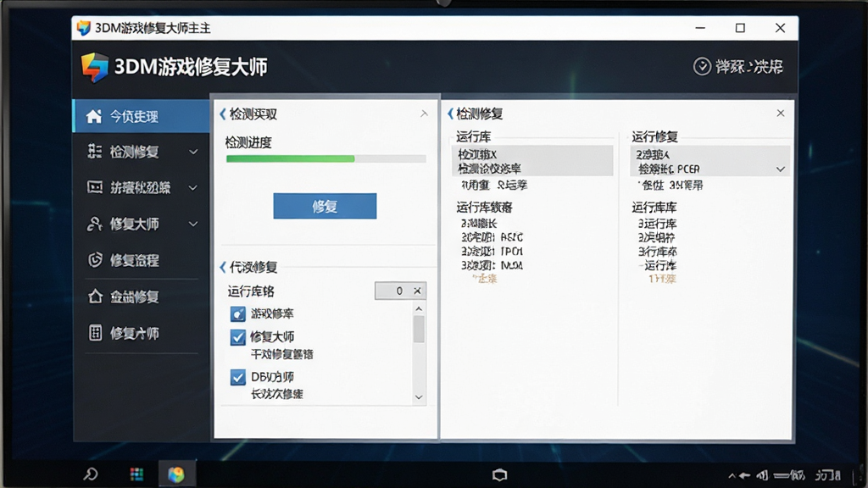Screen dimensions: 868x488
Task: Click the 检测进度 label
Action: tap(248, 142)
